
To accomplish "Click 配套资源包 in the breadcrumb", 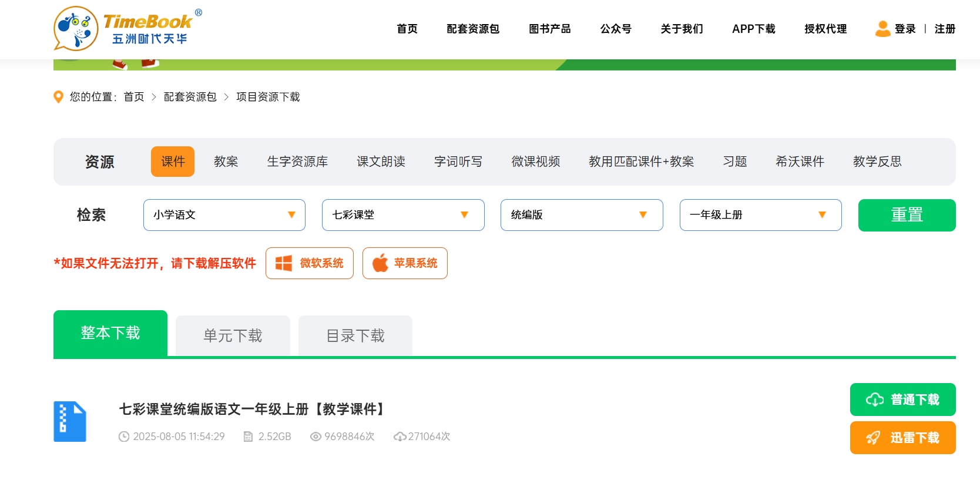I will [x=190, y=97].
